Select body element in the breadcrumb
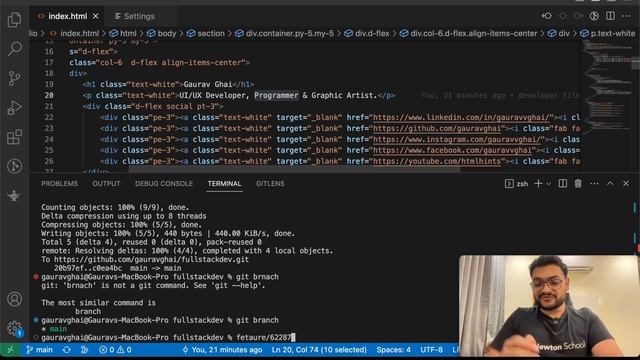640x360 pixels. click(x=167, y=33)
